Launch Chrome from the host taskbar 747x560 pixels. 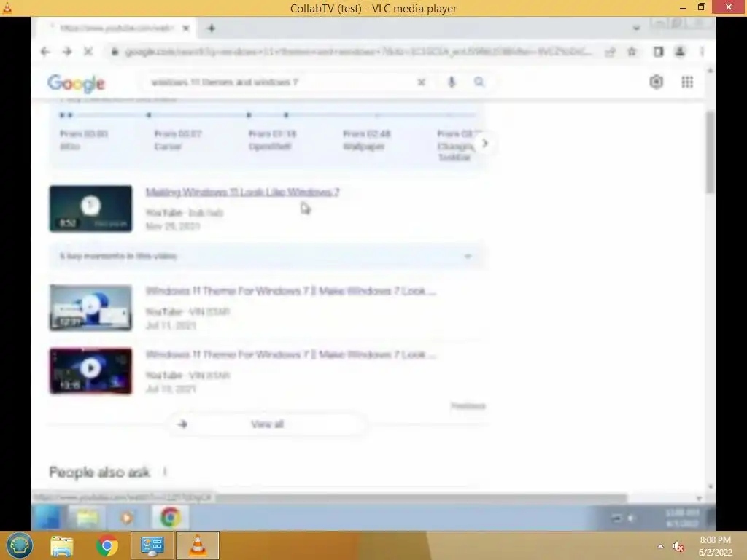(107, 545)
